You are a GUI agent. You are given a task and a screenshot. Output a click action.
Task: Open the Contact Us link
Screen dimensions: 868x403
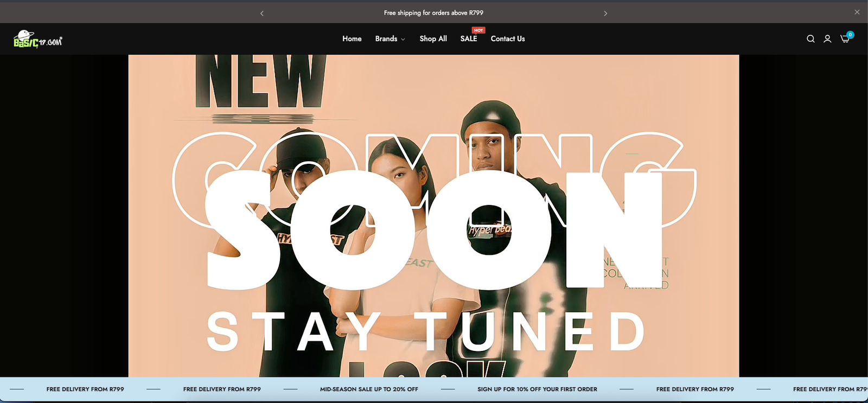[508, 39]
